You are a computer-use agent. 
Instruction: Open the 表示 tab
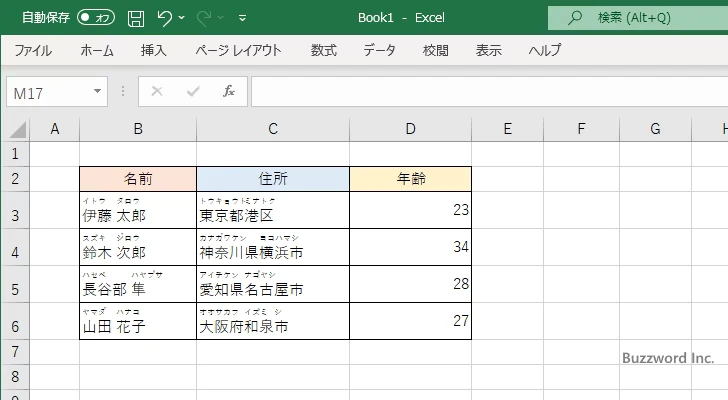coord(488,50)
